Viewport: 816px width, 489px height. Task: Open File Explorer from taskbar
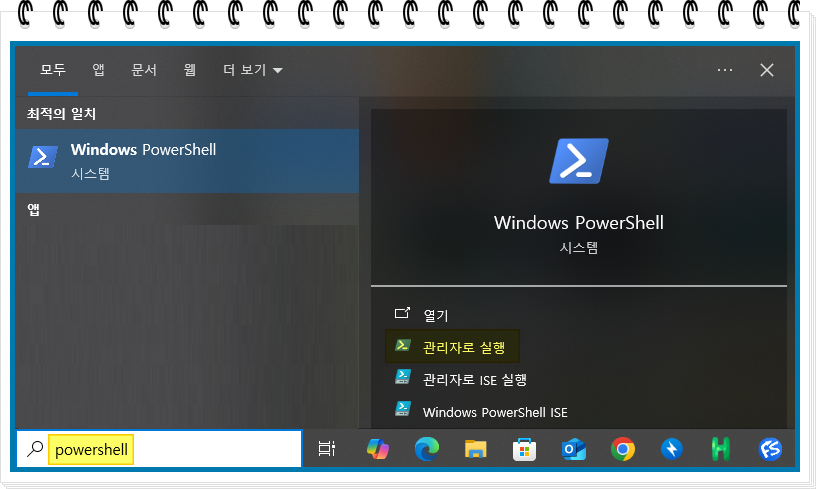[x=476, y=449]
